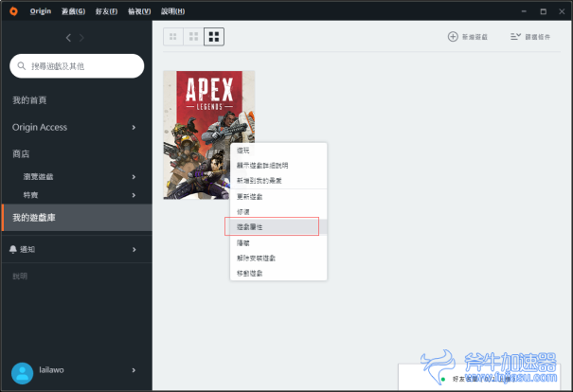Expand the 通知 chevron

[x=134, y=250]
